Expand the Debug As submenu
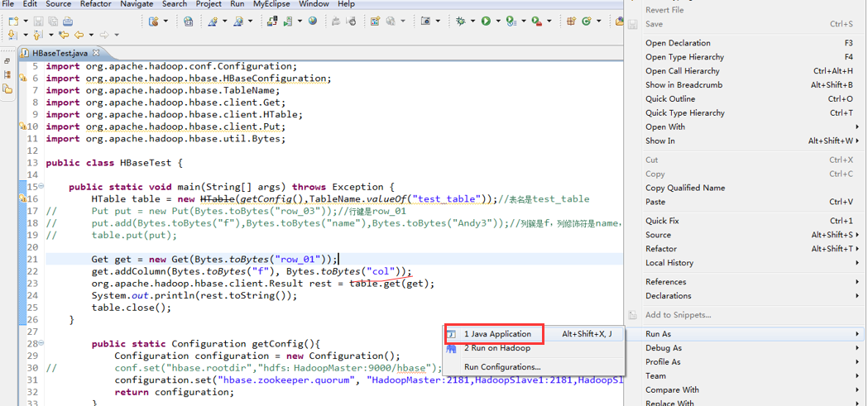Image resolution: width=868 pixels, height=406 pixels. (x=746, y=348)
